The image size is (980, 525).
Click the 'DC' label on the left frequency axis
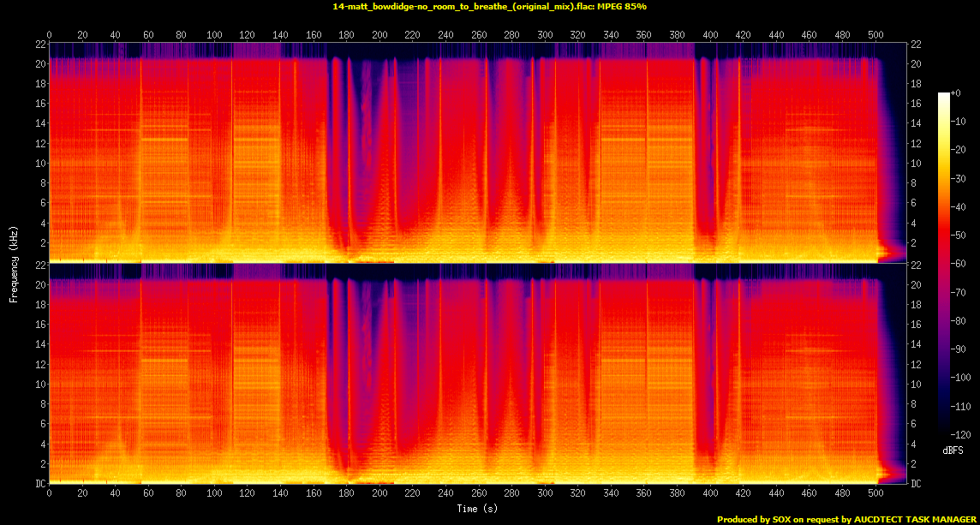pos(40,483)
